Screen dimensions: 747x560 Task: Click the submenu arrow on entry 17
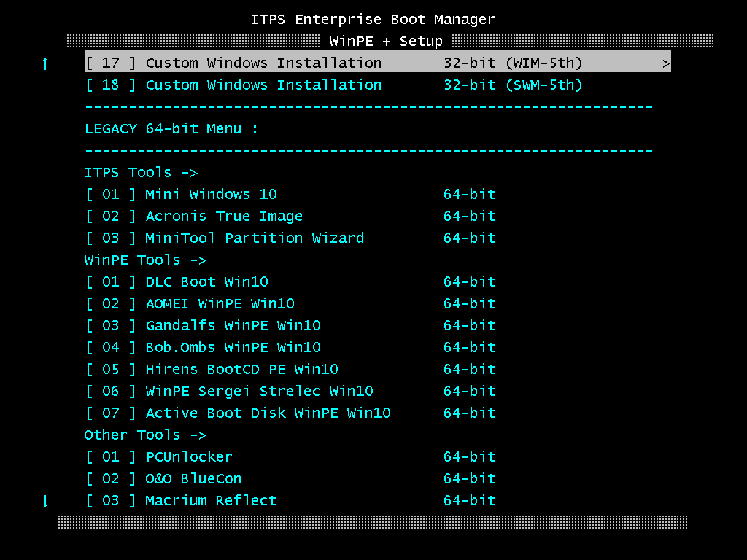[666, 64]
